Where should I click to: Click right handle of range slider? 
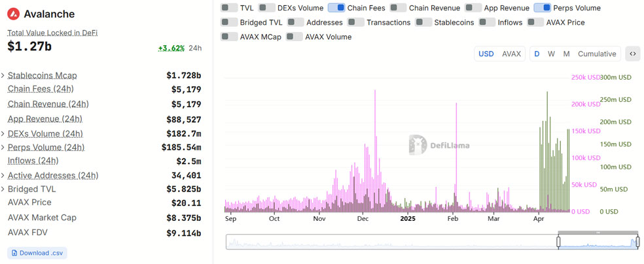tap(638, 242)
